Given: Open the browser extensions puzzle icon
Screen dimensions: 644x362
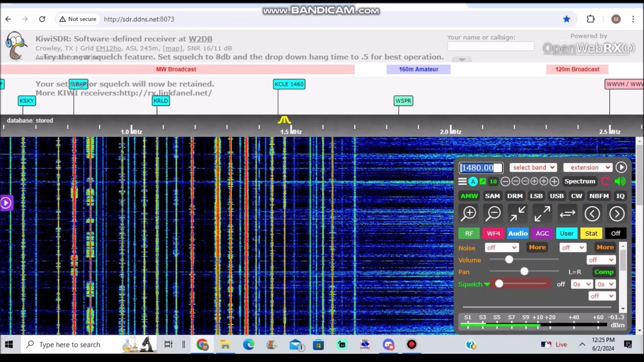Looking at the screenshot, I should coord(591,19).
